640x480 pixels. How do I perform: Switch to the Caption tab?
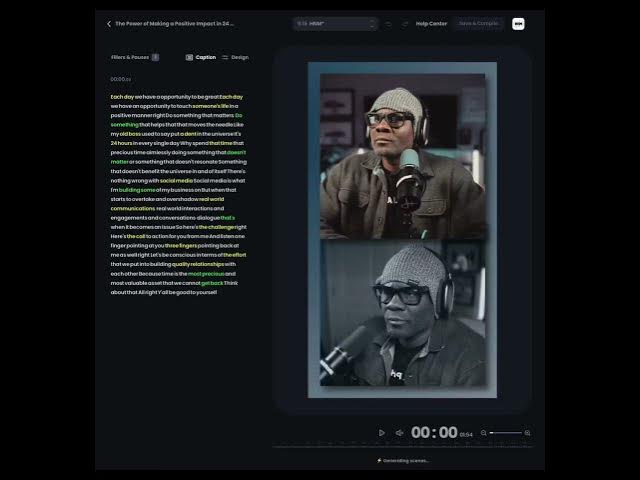pyautogui.click(x=201, y=57)
